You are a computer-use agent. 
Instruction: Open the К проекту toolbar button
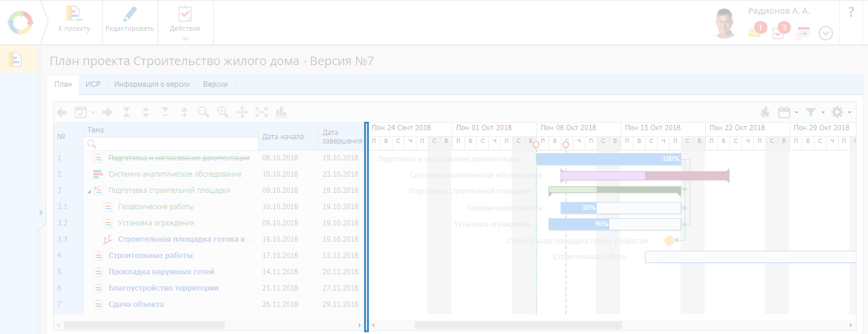coord(74,22)
